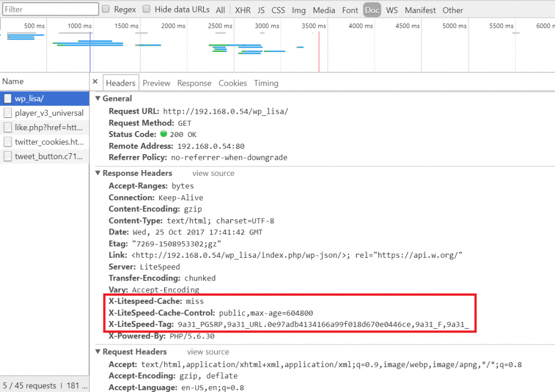Enable the Regex checkbox
Image resolution: width=555 pixels, height=392 pixels.
pyautogui.click(x=106, y=9)
